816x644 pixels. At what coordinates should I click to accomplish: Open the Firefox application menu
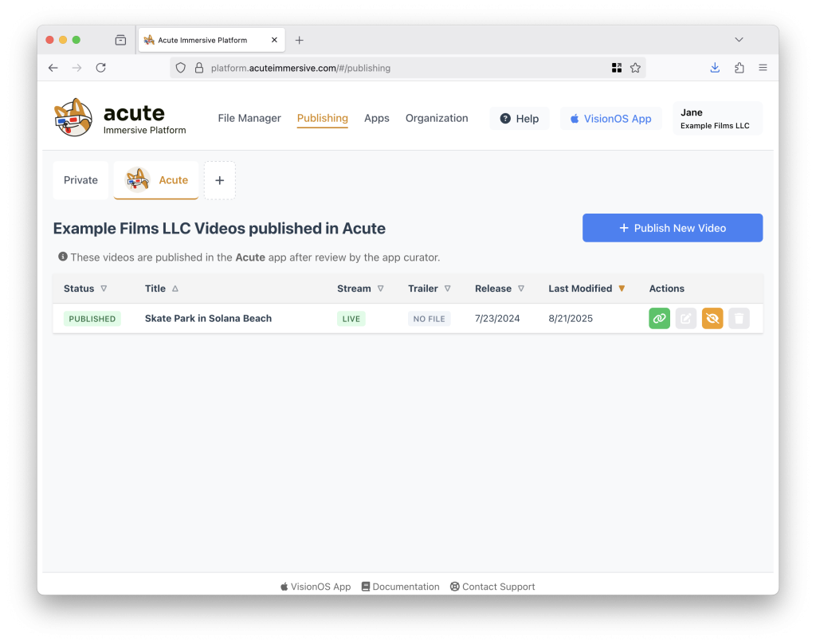[x=763, y=68]
